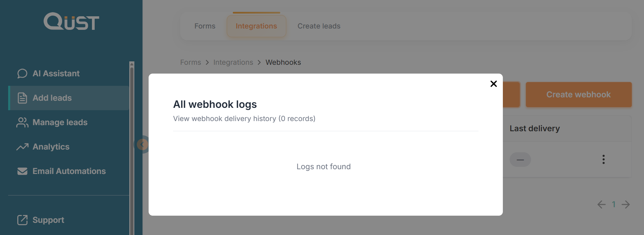
Task: Click the Add leads document icon
Action: coord(22,98)
